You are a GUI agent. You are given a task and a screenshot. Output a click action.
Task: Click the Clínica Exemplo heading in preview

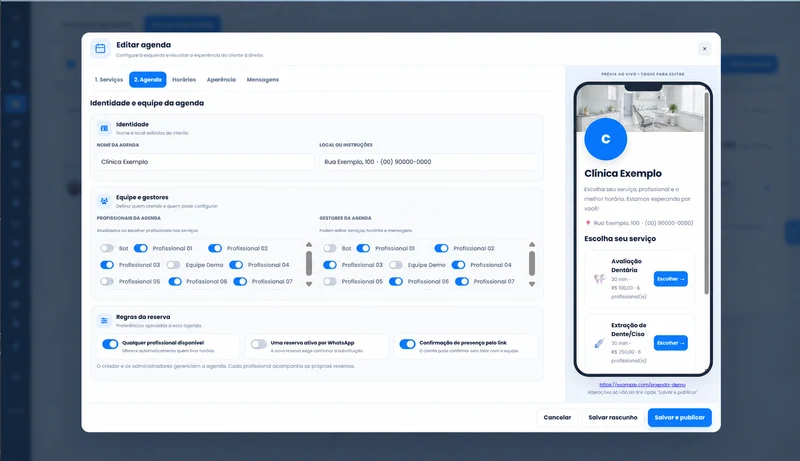[623, 173]
